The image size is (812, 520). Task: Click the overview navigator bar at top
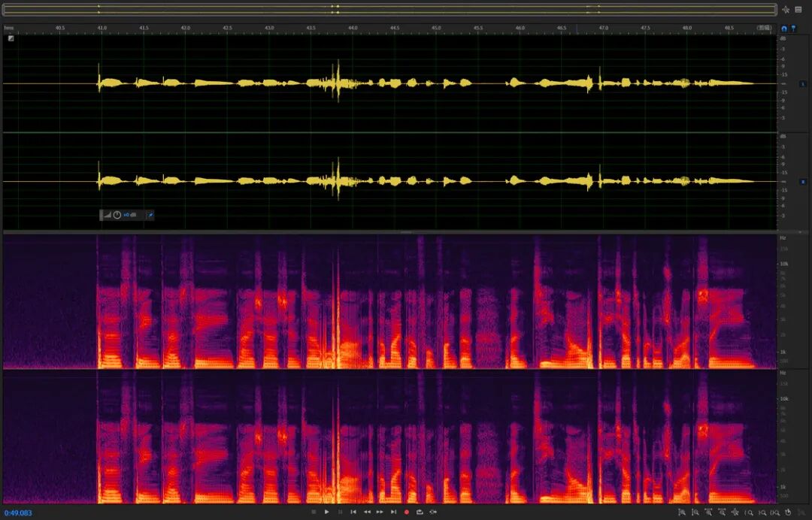pos(390,9)
